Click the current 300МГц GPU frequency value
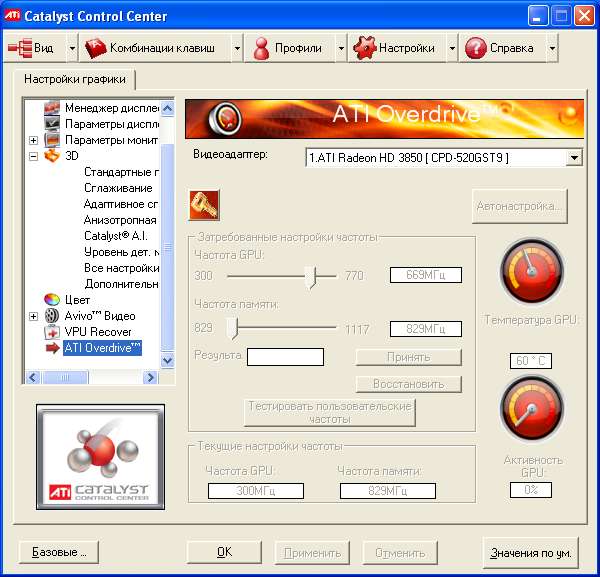Viewport: 600px width, 577px height. click(x=256, y=491)
